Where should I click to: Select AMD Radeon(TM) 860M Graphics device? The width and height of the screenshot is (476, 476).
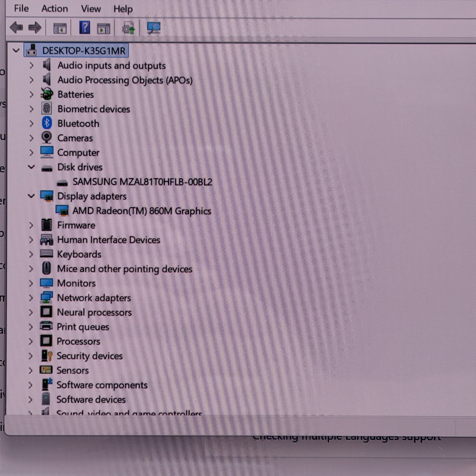click(x=142, y=211)
